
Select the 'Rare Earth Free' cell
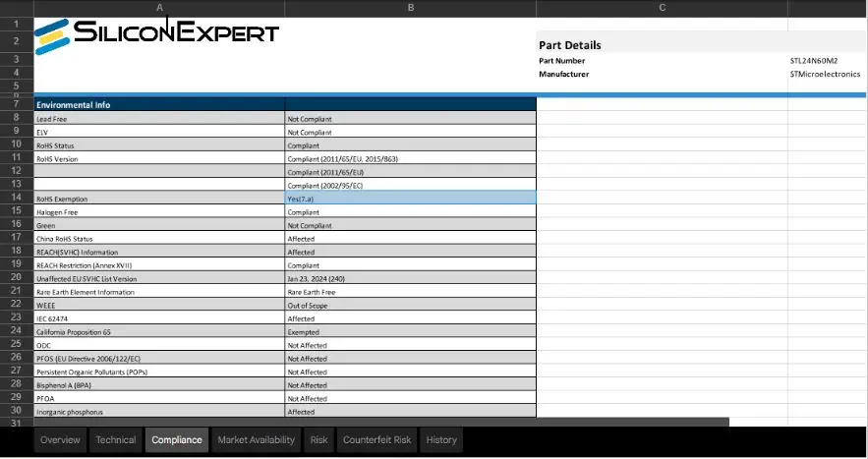pyautogui.click(x=410, y=291)
